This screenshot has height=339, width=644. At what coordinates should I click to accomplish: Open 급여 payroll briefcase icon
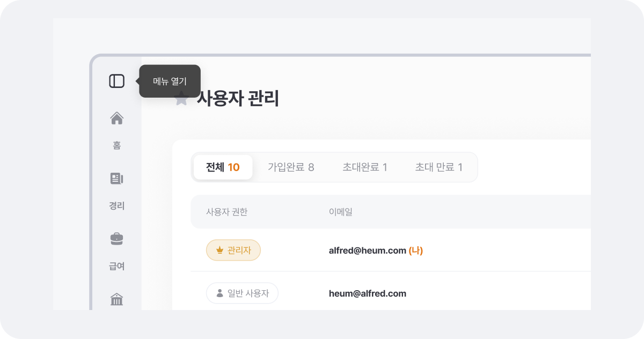point(116,239)
